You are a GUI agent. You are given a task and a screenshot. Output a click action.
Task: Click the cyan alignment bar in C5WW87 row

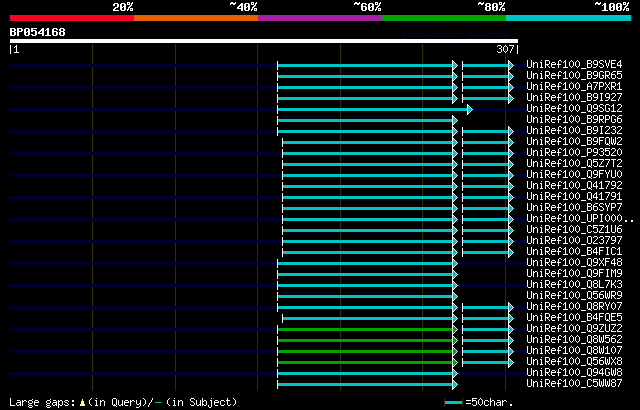[367, 385]
